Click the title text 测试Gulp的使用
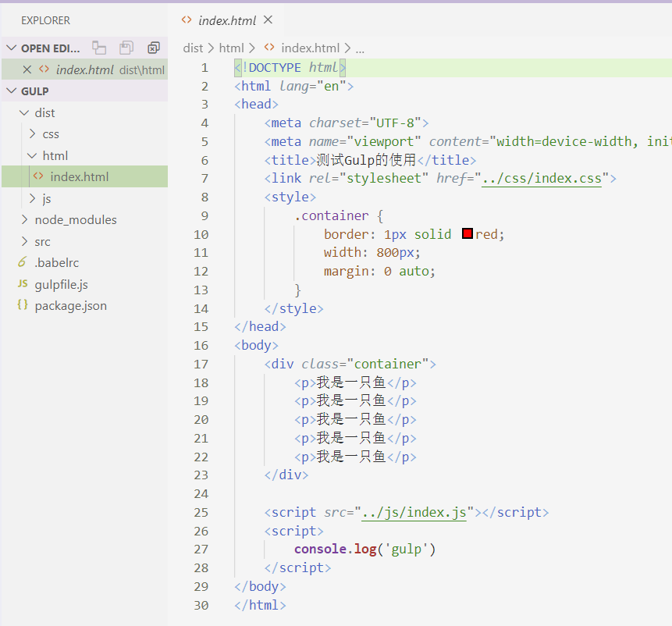 366,160
